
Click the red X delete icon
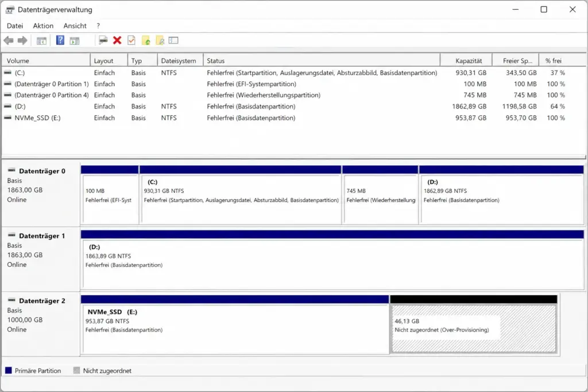[x=117, y=40]
